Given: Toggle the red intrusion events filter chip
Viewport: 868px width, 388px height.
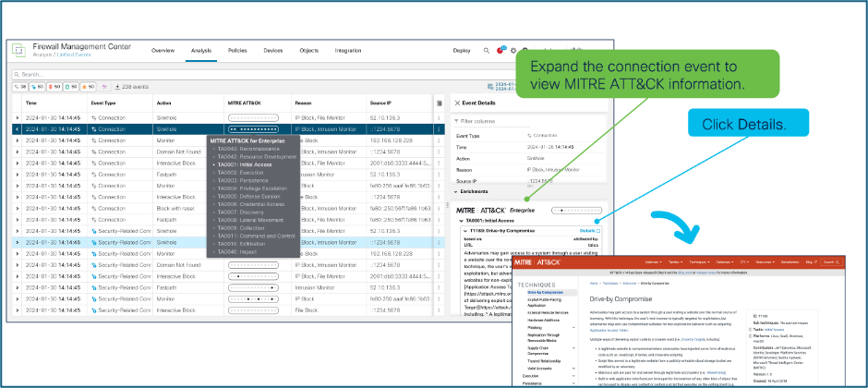Looking at the screenshot, I should [x=54, y=87].
